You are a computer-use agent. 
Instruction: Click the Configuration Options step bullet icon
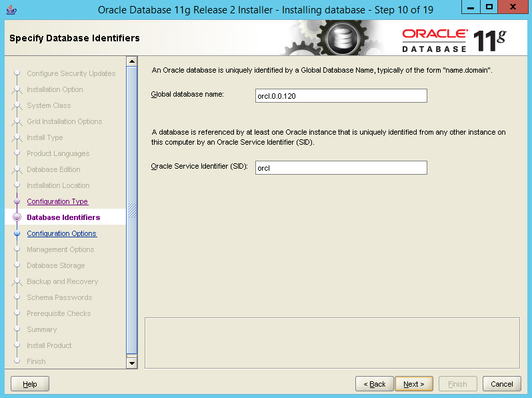click(17, 233)
